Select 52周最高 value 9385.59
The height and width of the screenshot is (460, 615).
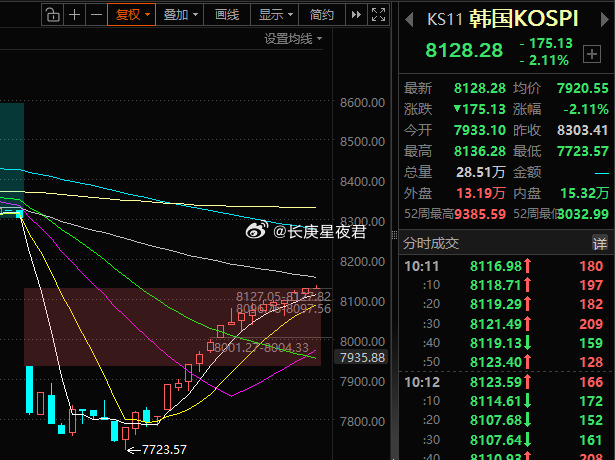point(480,214)
